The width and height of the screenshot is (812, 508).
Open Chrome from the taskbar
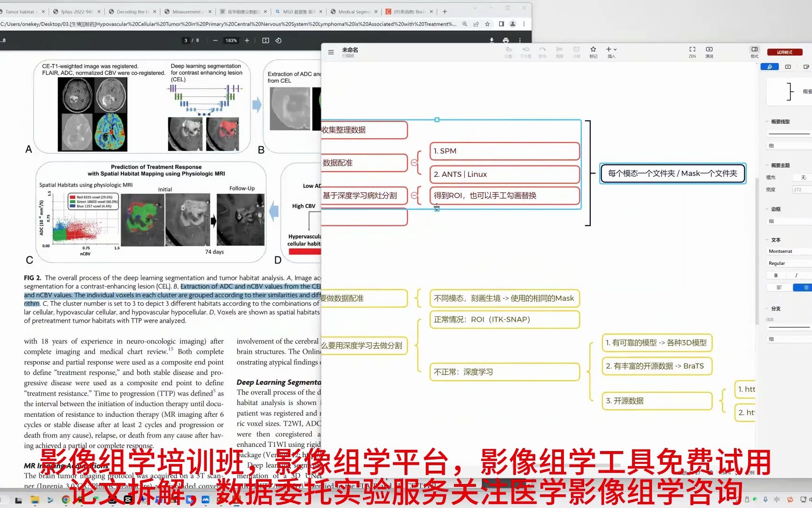[65, 500]
